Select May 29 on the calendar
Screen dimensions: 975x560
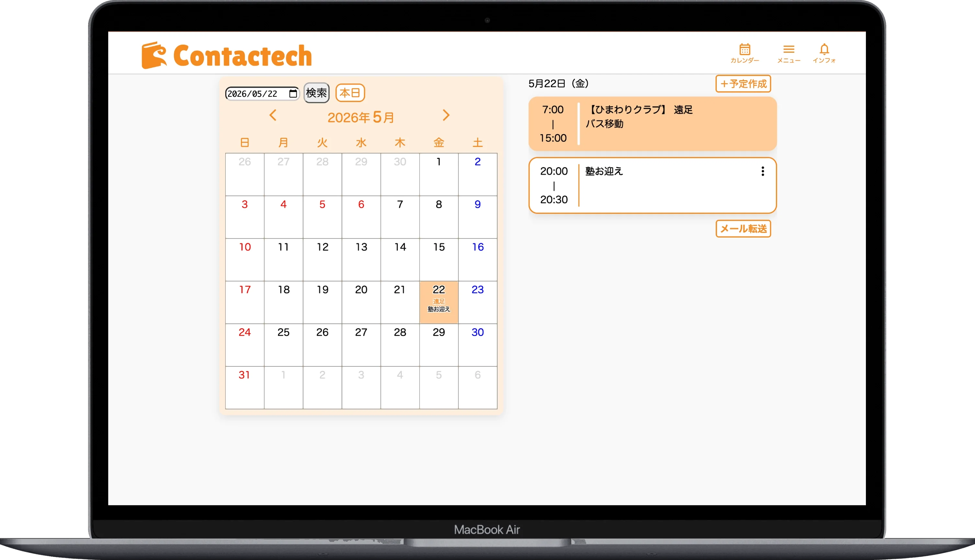[439, 345]
